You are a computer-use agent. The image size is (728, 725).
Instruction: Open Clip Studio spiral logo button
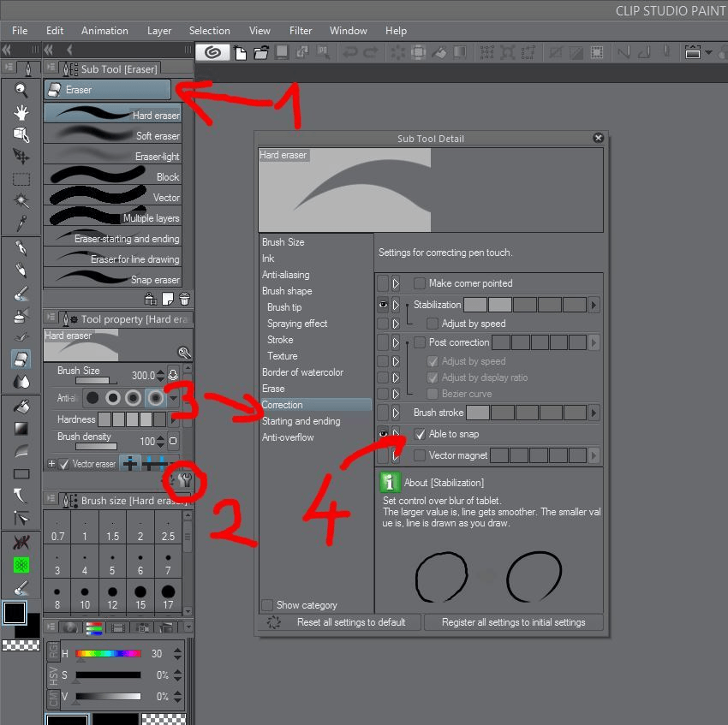pyautogui.click(x=212, y=53)
